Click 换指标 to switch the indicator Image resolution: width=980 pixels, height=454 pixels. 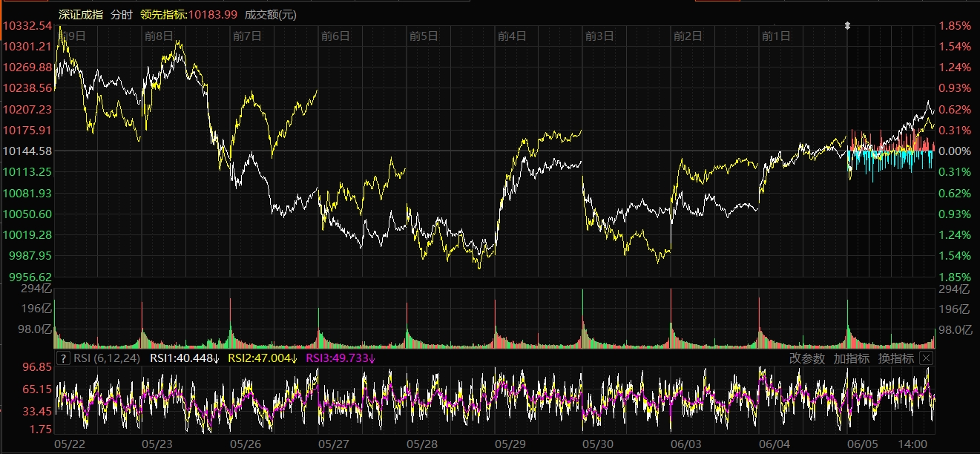[896, 358]
